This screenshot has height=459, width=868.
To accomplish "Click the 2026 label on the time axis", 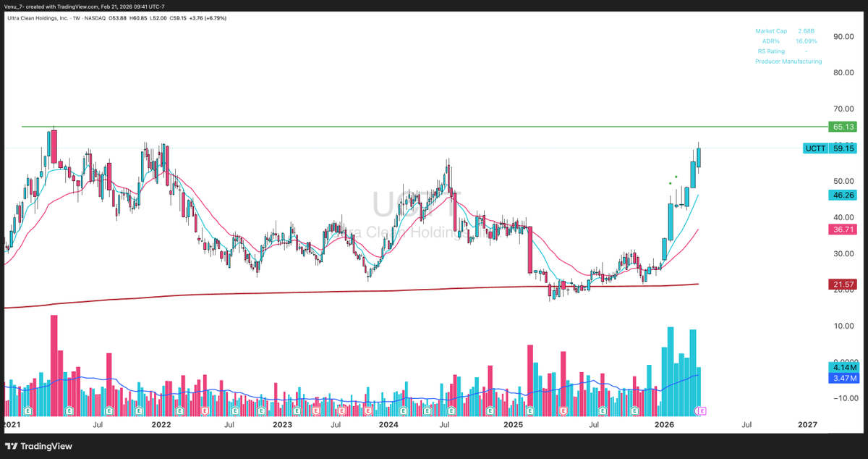I will (x=664, y=424).
